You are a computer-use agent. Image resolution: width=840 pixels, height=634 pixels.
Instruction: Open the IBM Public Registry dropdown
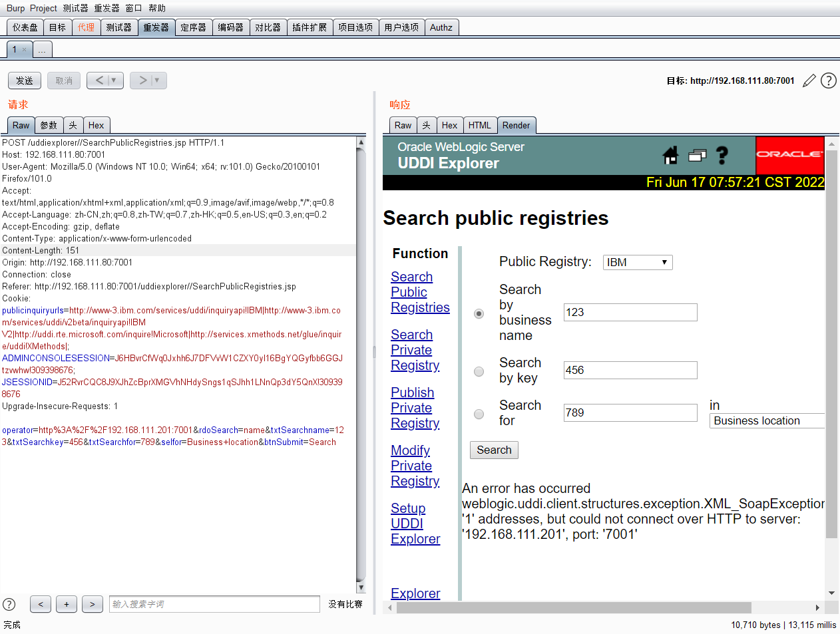point(637,262)
